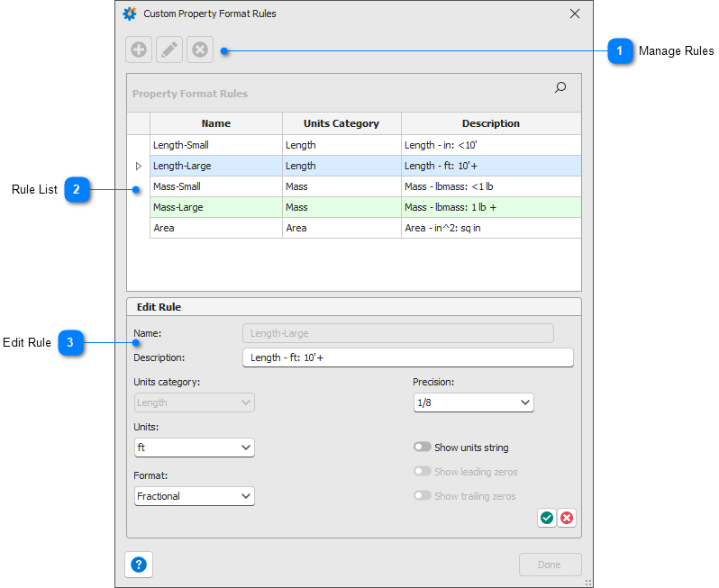Open the Units category dropdown
Viewport: 719px width, 588px height.
pos(195,403)
